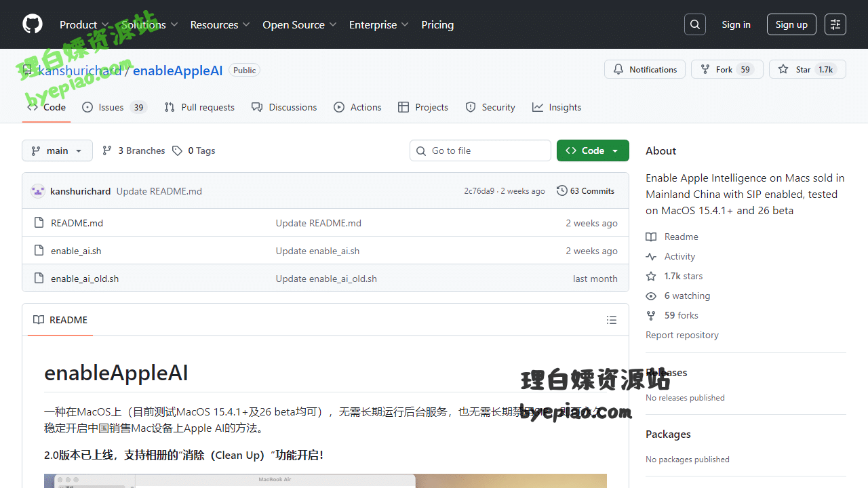Open Update enable_ai.sh commit message

pyautogui.click(x=317, y=251)
